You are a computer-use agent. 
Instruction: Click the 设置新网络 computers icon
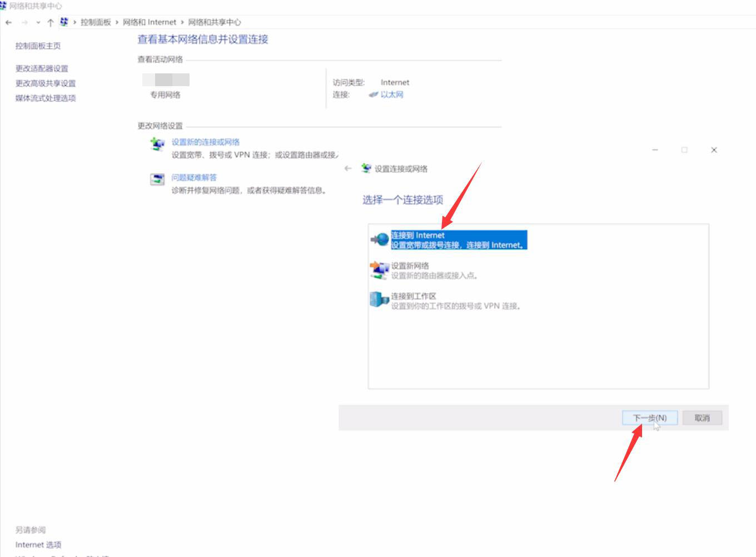point(380,270)
